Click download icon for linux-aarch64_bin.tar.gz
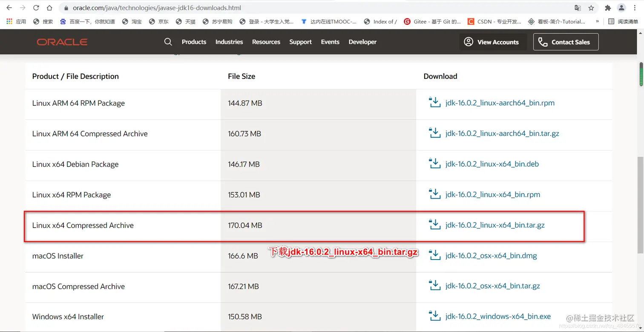This screenshot has width=644, height=332. (x=434, y=133)
